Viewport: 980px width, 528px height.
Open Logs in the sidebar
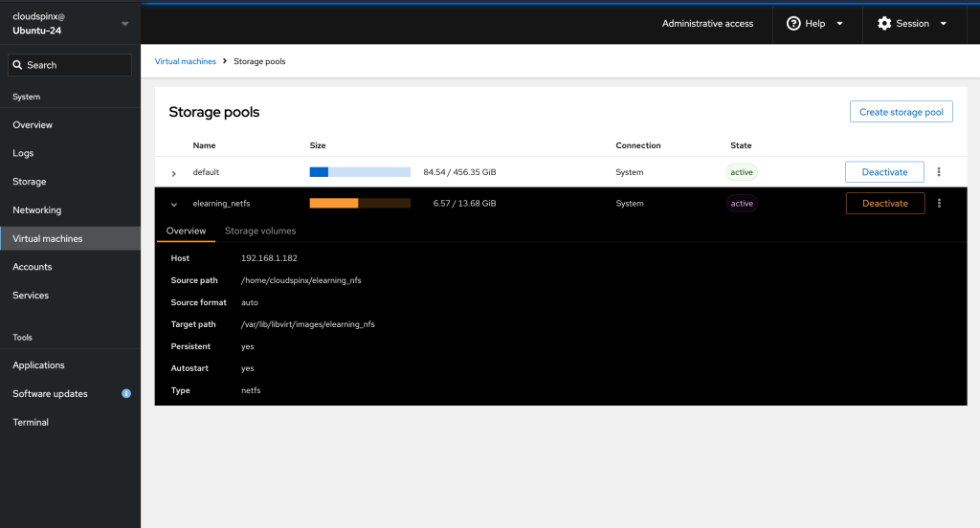pyautogui.click(x=70, y=153)
